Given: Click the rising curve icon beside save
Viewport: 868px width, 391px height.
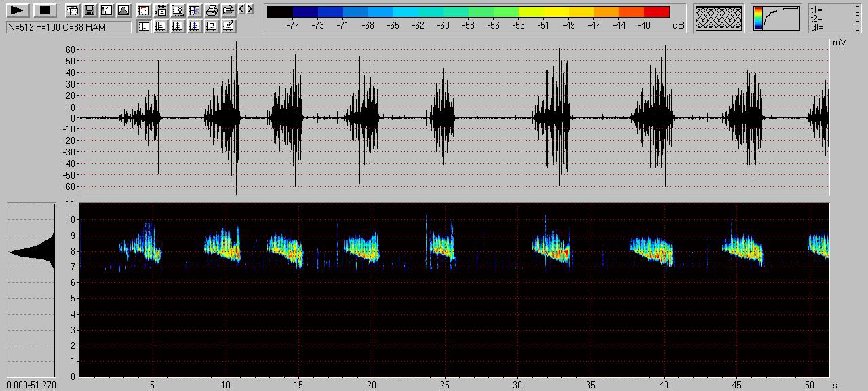Looking at the screenshot, I should tap(106, 10).
